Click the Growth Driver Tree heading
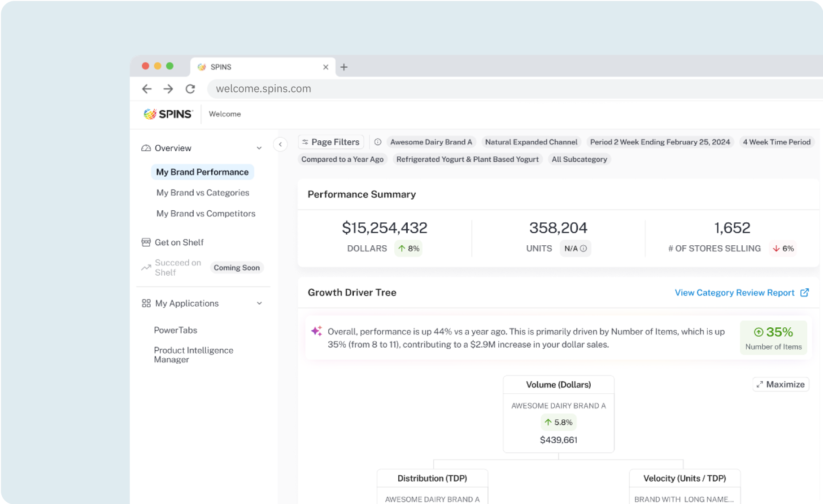The image size is (823, 504). pos(352,292)
